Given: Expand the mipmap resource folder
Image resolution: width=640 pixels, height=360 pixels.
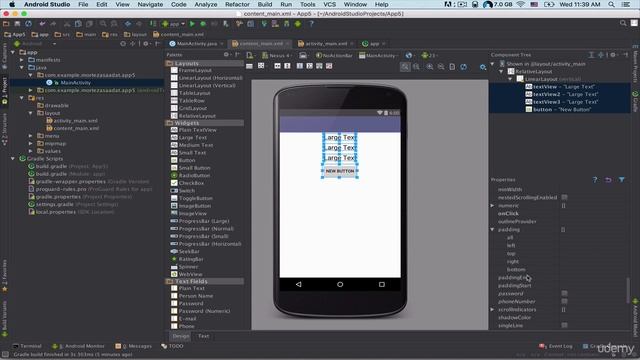Looking at the screenshot, I should [x=31, y=144].
